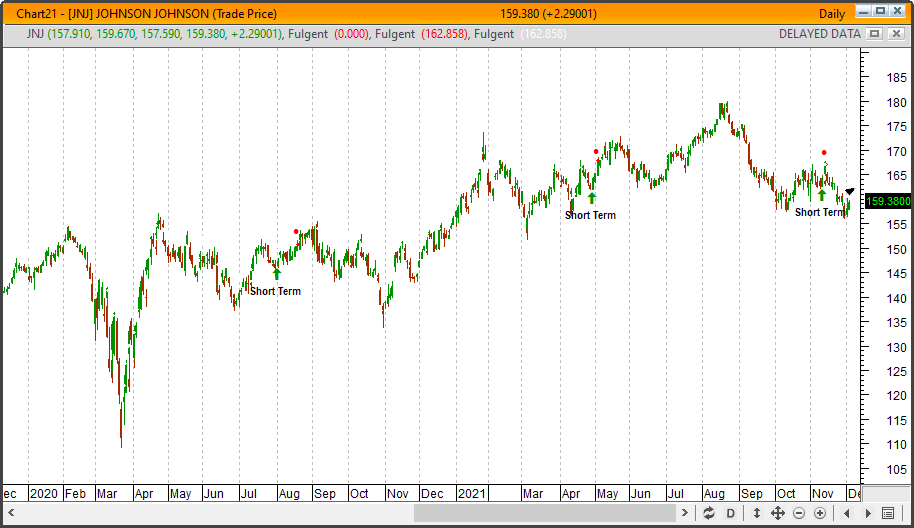Click the faded Fulgent (162.858) indicator label

520,34
